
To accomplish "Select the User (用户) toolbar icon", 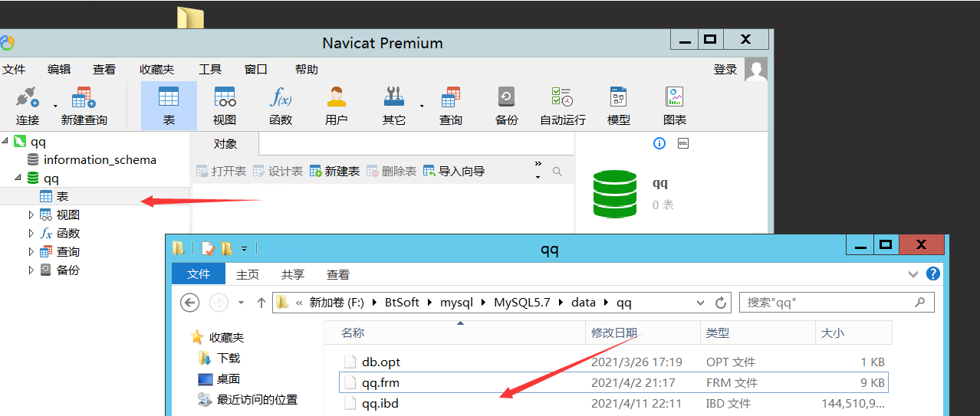I will [336, 106].
